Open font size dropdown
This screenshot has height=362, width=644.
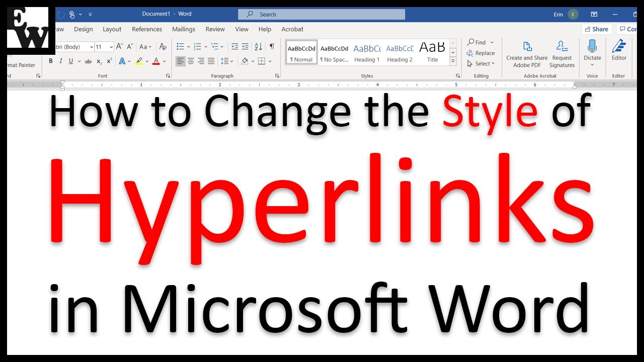pyautogui.click(x=111, y=47)
